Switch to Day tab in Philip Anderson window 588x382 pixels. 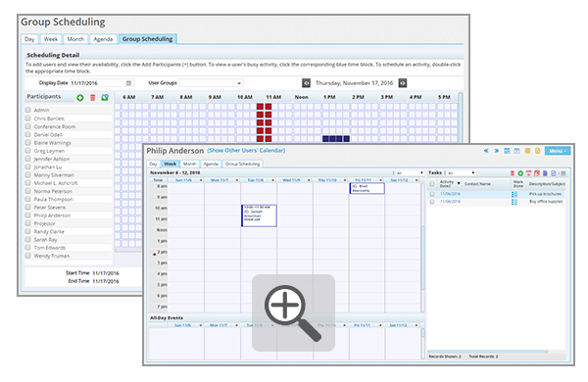pos(154,164)
